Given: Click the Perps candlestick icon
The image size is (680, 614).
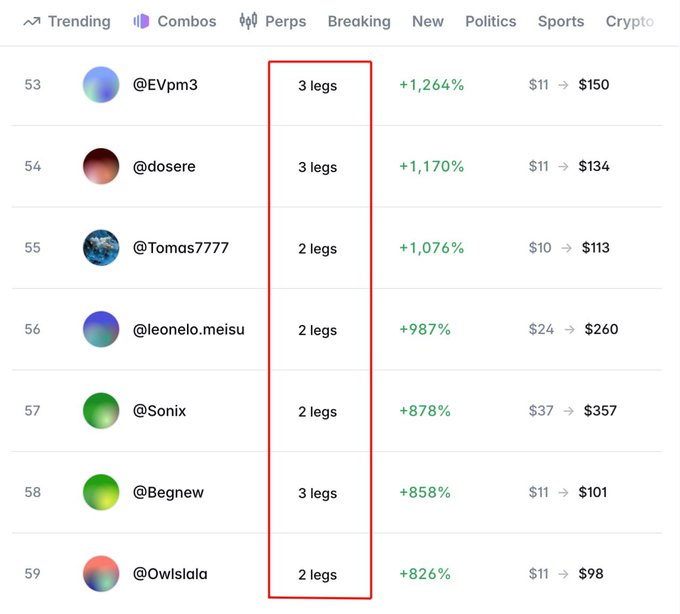Looking at the screenshot, I should coord(248,21).
